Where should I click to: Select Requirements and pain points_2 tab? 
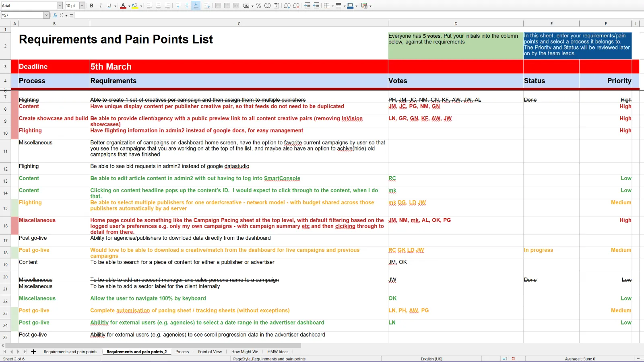(136, 352)
